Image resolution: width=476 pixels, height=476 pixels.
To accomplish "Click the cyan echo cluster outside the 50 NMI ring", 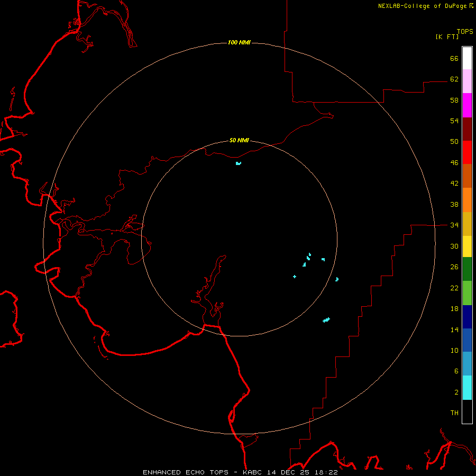I will click(x=326, y=320).
